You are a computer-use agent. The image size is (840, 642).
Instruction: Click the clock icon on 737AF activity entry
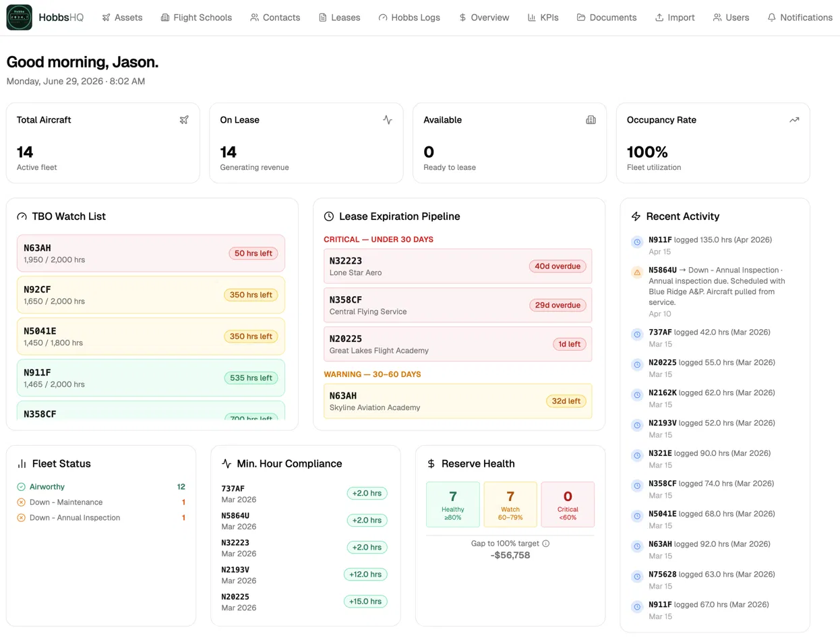637,334
